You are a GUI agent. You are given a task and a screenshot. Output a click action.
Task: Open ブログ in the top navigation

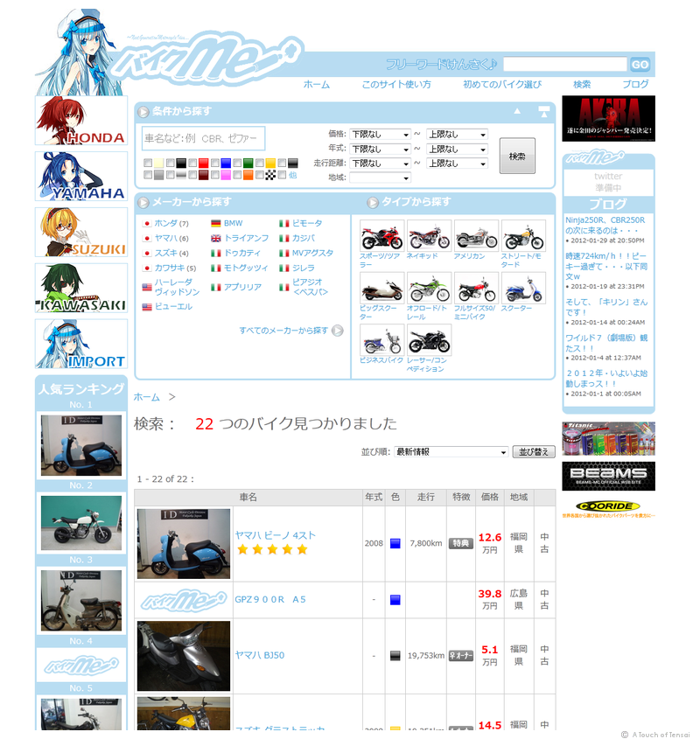[x=635, y=84]
